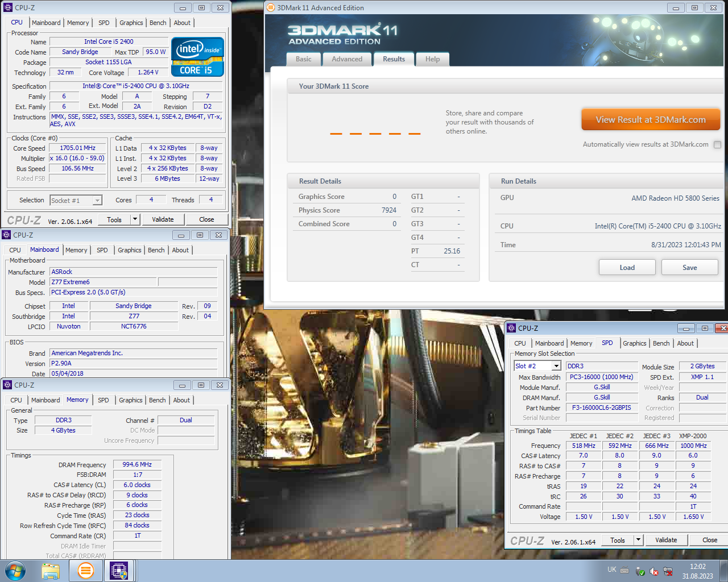The image size is (728, 582).
Task: Click the Physics Score value 7924
Action: (389, 210)
